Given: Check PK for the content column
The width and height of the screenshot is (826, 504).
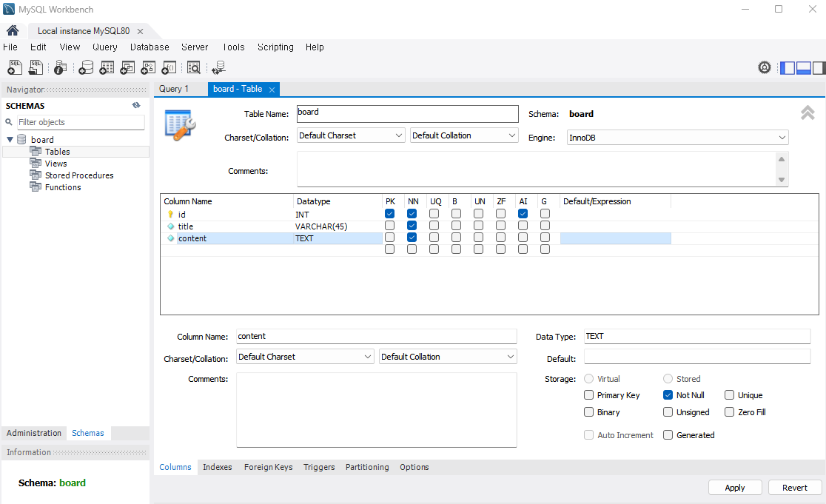Looking at the screenshot, I should [390, 238].
